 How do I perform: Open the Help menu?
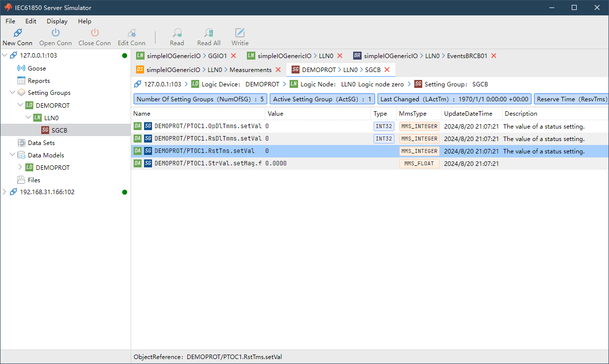pyautogui.click(x=84, y=21)
